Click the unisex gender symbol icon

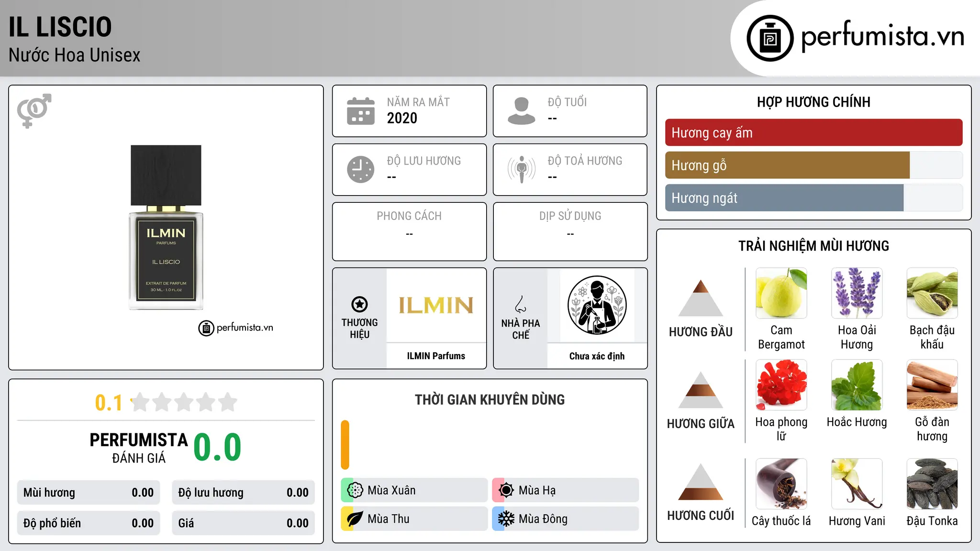pyautogui.click(x=34, y=111)
